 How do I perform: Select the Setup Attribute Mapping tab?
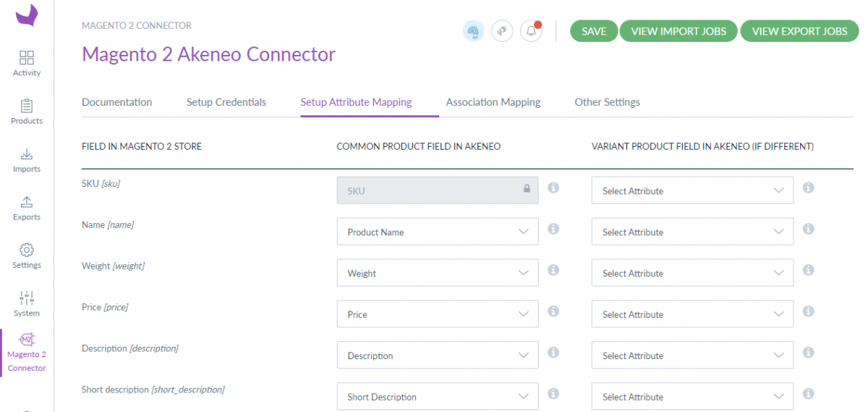(356, 102)
